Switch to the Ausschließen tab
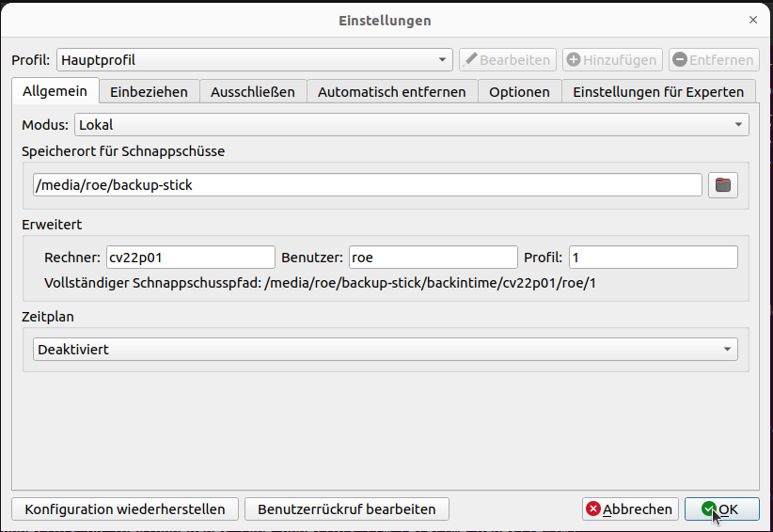The width and height of the screenshot is (773, 532). click(252, 91)
